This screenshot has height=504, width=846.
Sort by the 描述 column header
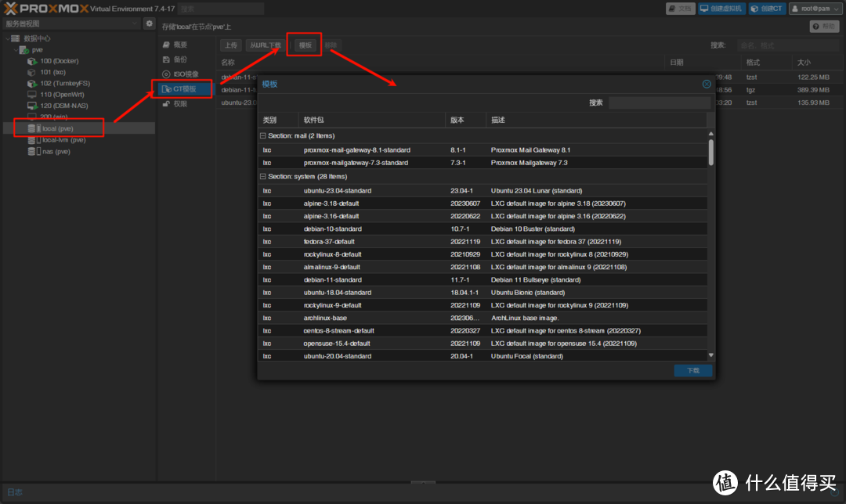(596, 121)
